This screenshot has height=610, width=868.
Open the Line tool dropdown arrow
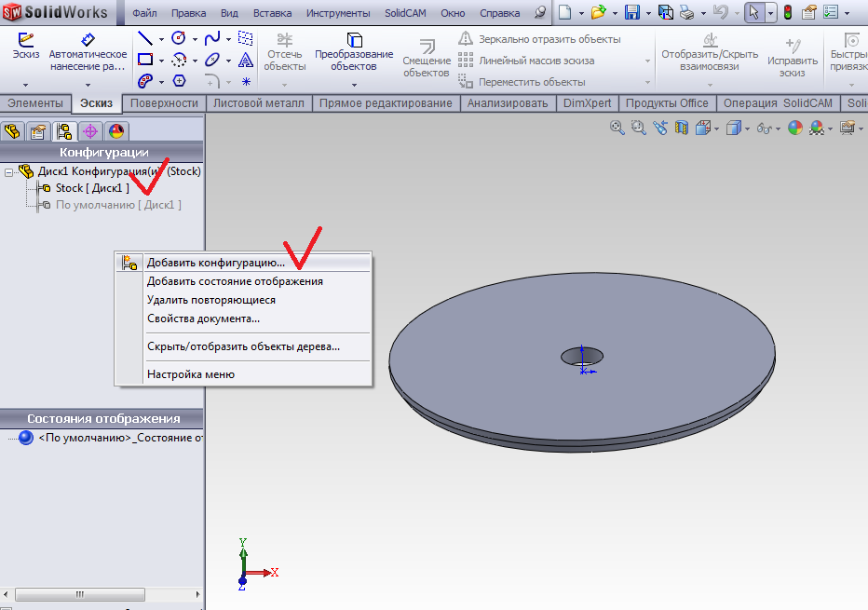(162, 39)
